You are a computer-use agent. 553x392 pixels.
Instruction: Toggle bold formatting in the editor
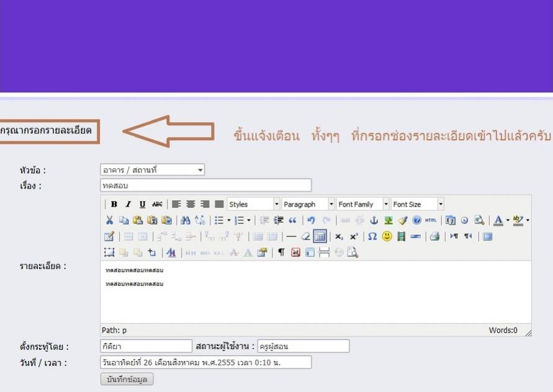tap(114, 204)
